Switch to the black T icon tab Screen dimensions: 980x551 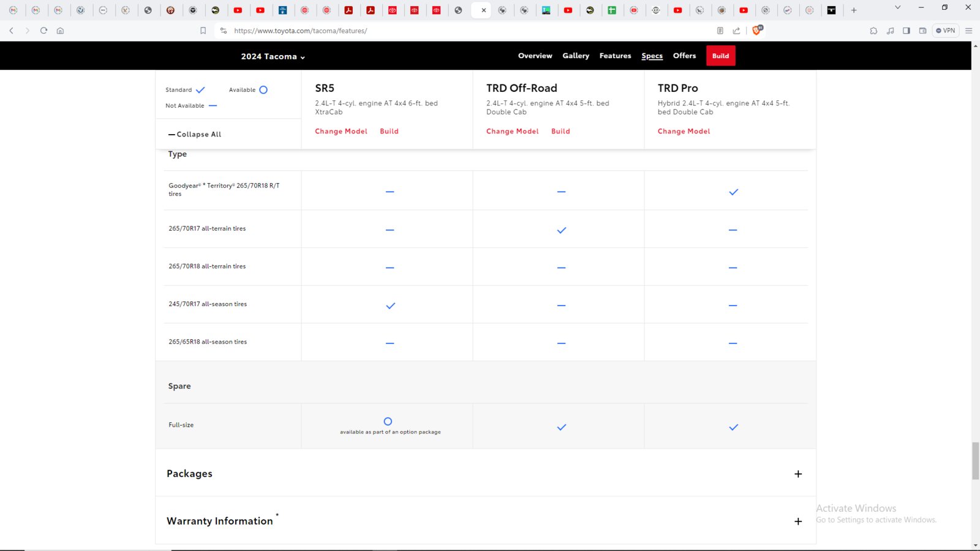point(831,10)
